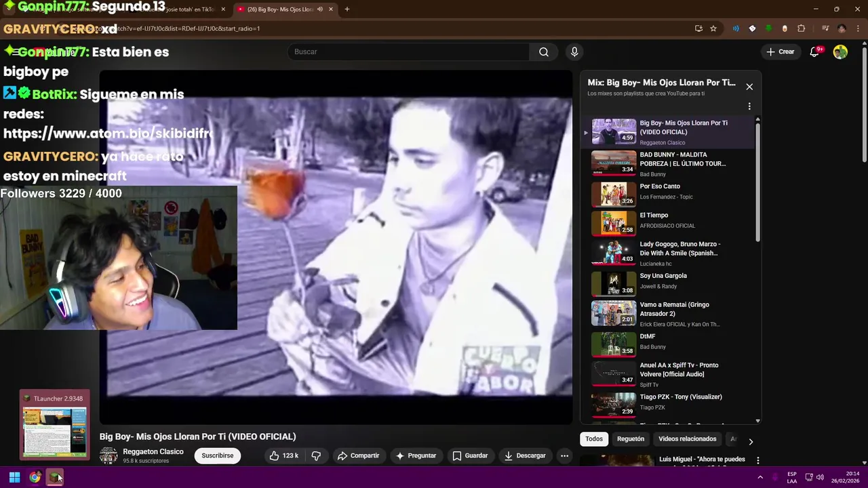Play BAD BUNNY - MALDITA POBREZA in mix
Screen dimensions: 868x488
coord(671,163)
